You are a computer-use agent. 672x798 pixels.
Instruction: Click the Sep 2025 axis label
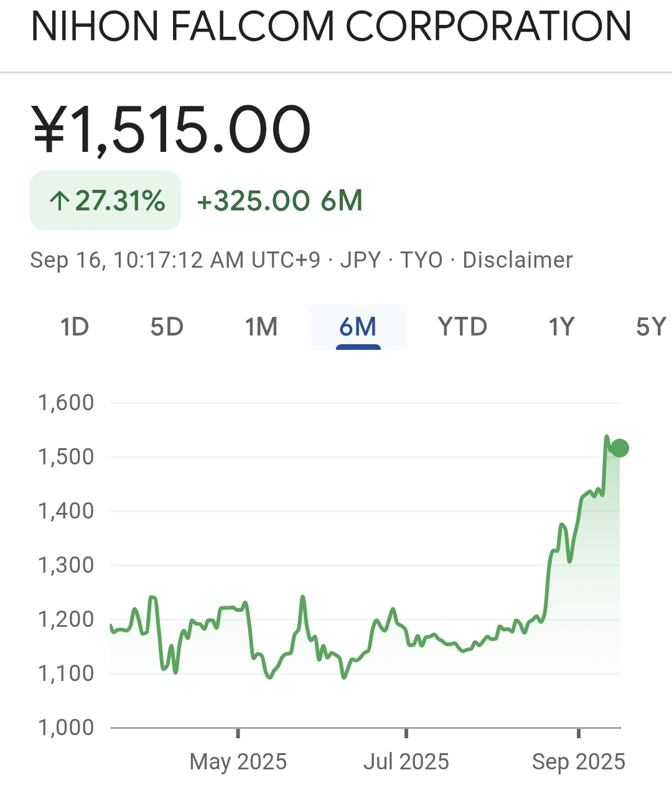pos(579,762)
